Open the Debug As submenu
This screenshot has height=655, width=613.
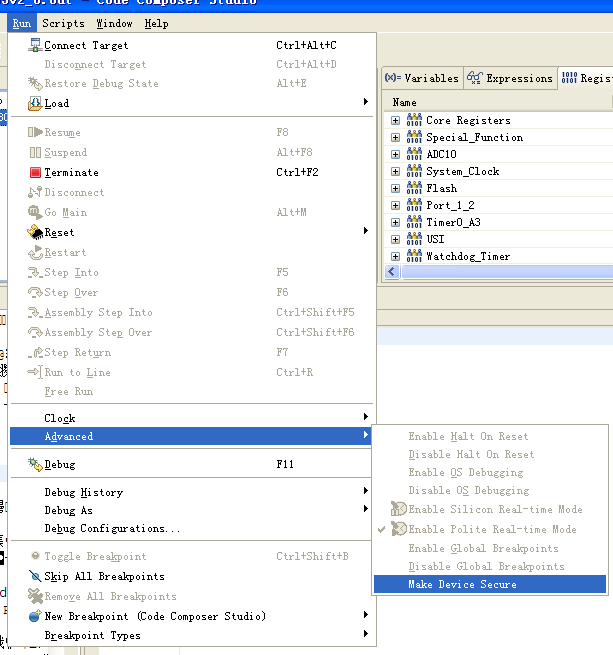(x=191, y=510)
